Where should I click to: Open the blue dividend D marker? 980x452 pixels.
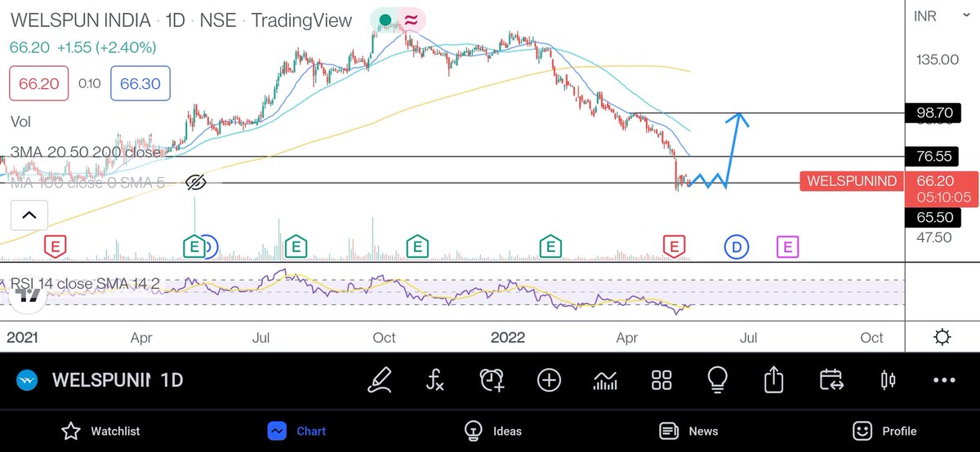point(737,246)
